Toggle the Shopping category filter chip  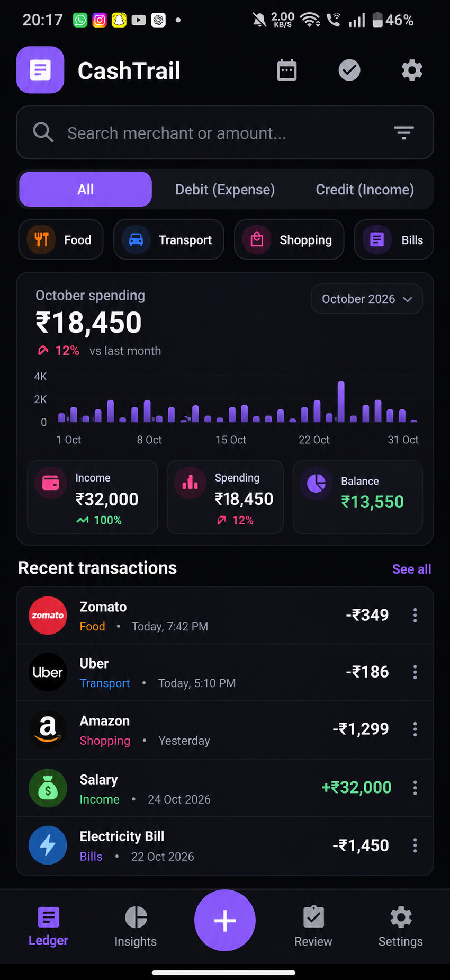coord(289,239)
